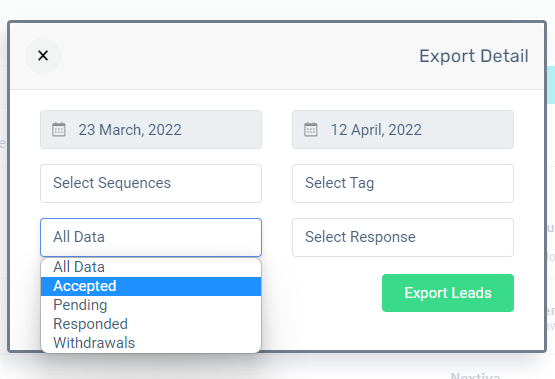The height and width of the screenshot is (379, 555).
Task: Choose the All Data option in list
Action: (151, 267)
